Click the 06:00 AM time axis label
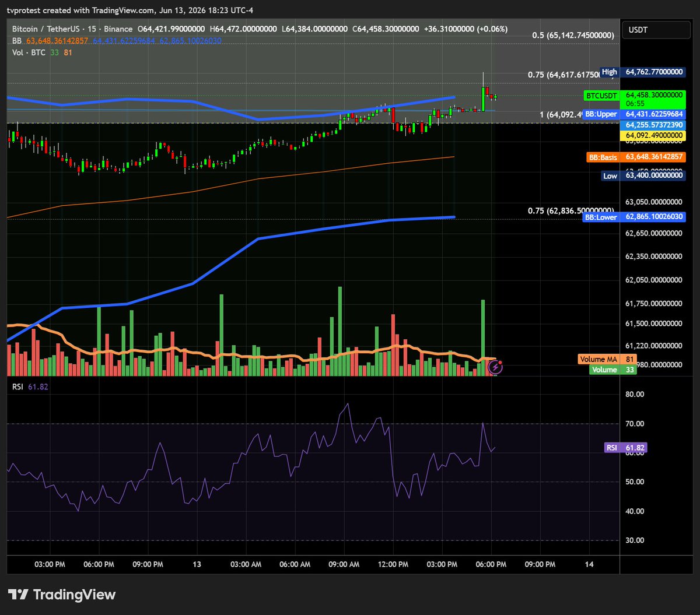This screenshot has height=615, width=700. click(x=295, y=564)
